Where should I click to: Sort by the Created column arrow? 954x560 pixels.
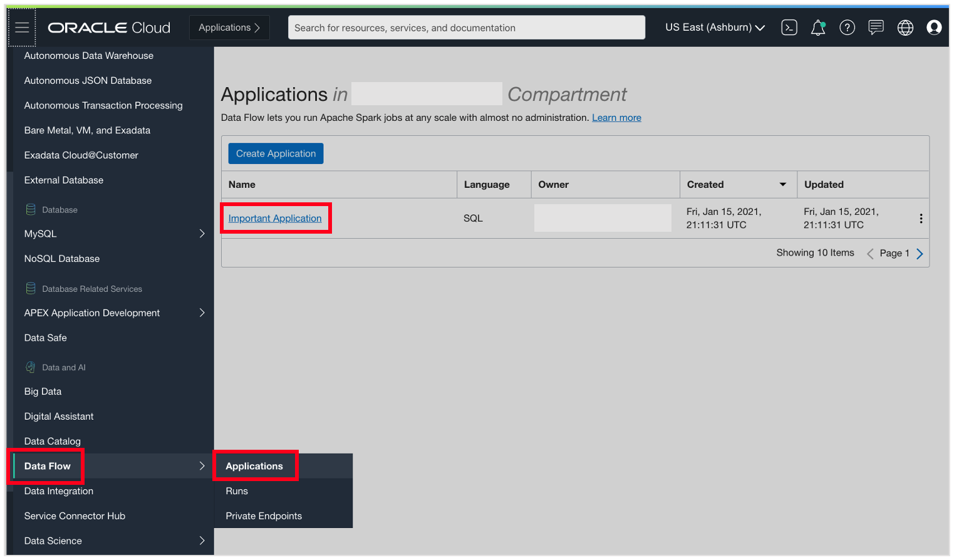click(782, 185)
